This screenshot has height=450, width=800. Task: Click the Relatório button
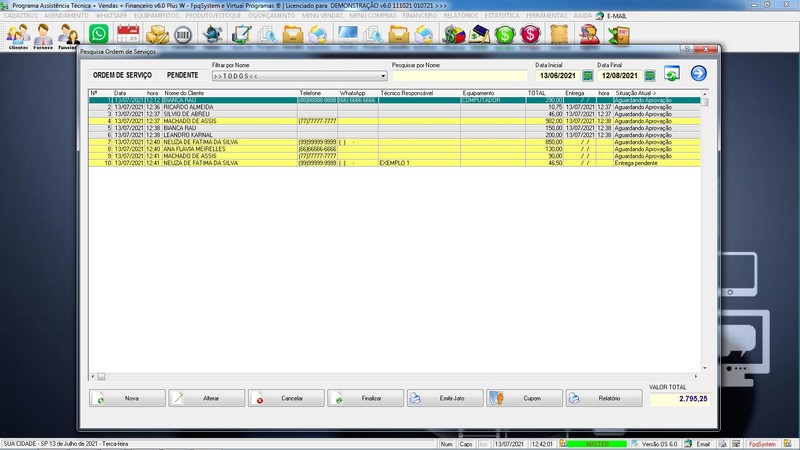pos(604,398)
